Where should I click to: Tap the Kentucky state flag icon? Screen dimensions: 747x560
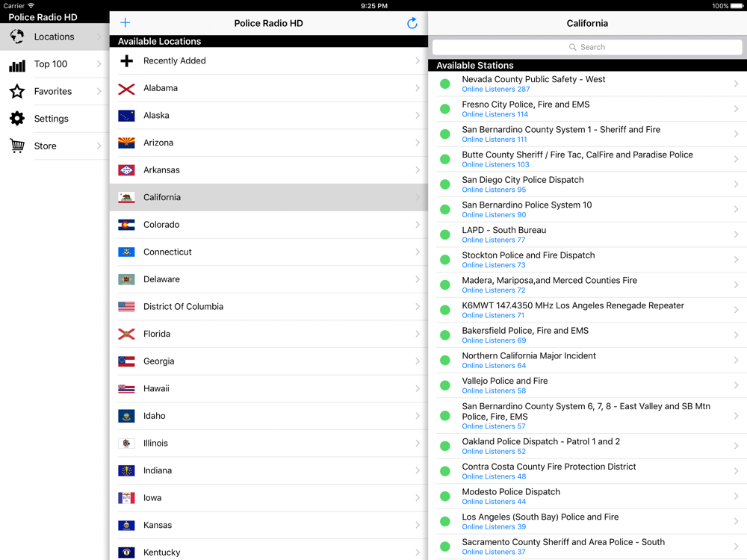[126, 553]
